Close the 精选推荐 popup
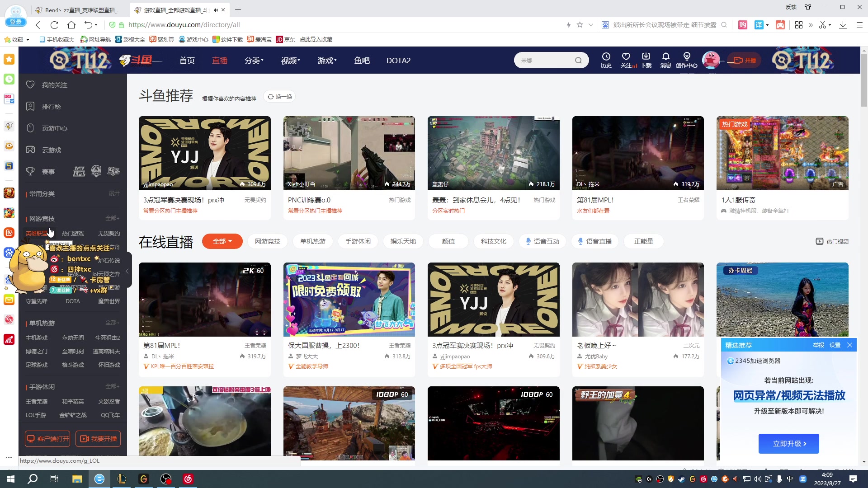The height and width of the screenshot is (488, 868). point(849,345)
